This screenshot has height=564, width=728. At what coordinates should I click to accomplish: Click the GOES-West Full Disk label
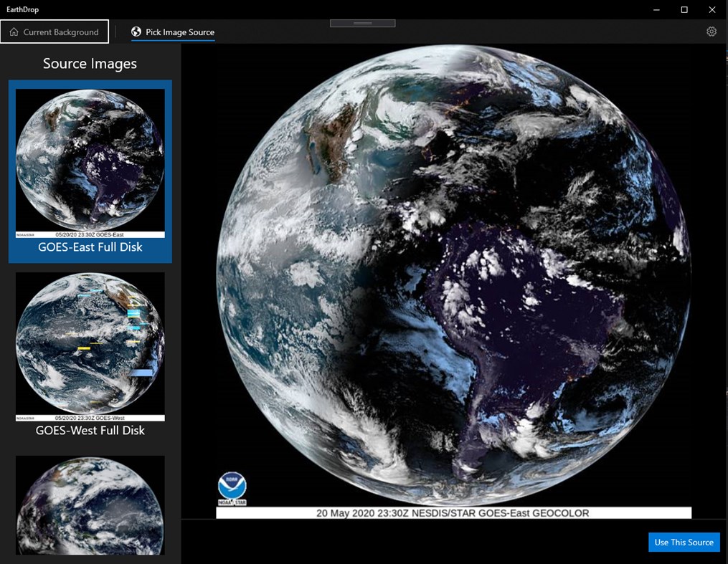(x=90, y=430)
